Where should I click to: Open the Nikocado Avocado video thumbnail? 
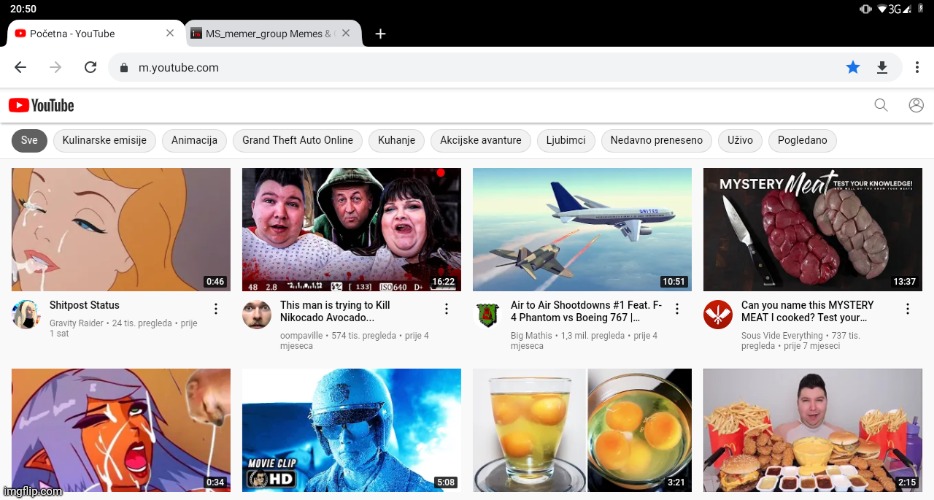tap(351, 229)
